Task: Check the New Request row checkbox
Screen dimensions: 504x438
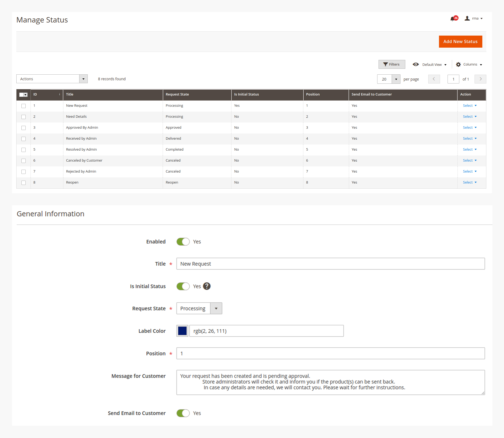Action: coord(24,106)
